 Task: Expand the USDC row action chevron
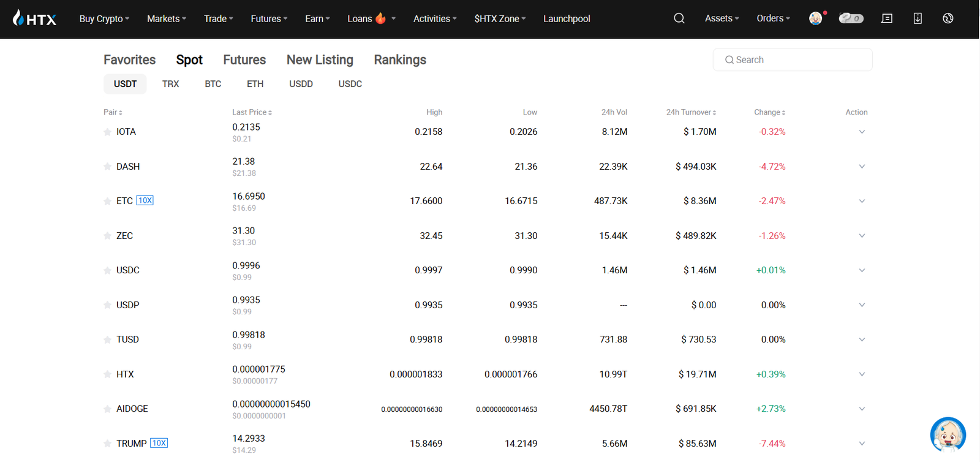[862, 270]
